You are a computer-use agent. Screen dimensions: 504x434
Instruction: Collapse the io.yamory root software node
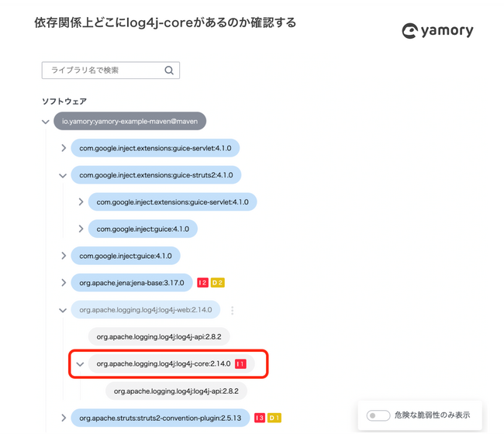45,122
